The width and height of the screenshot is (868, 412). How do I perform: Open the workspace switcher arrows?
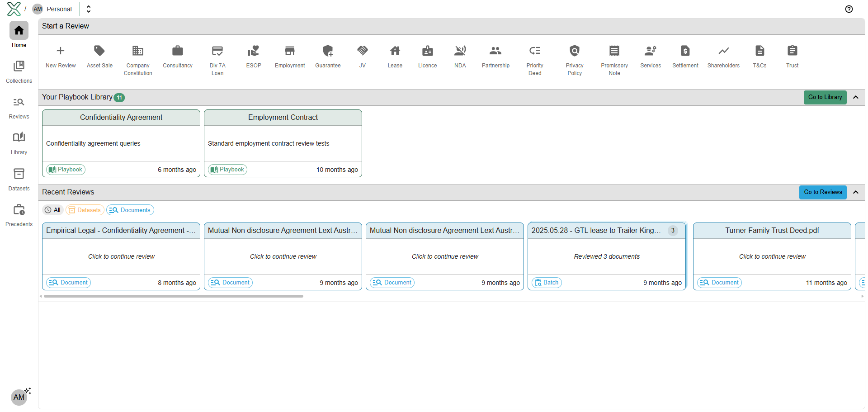click(89, 9)
